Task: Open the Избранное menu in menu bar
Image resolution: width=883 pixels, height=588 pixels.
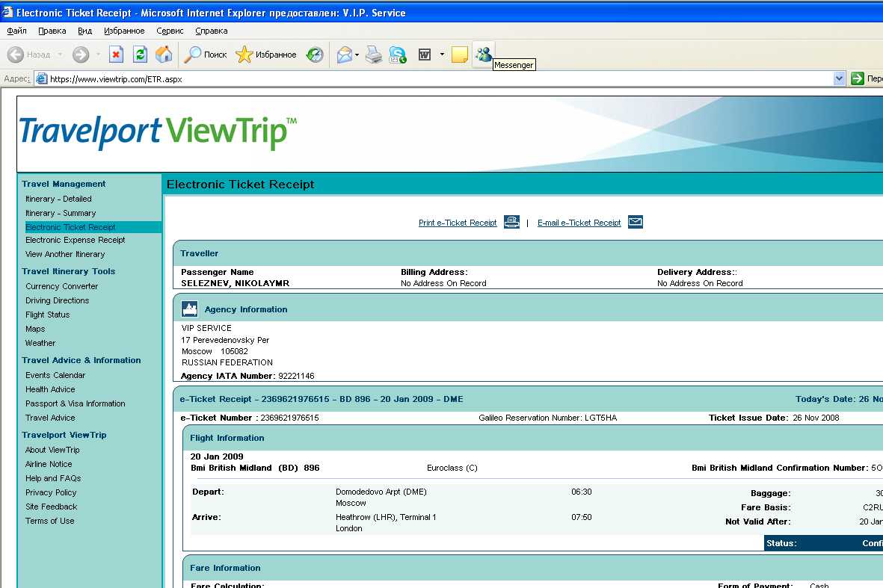Action: (x=124, y=31)
